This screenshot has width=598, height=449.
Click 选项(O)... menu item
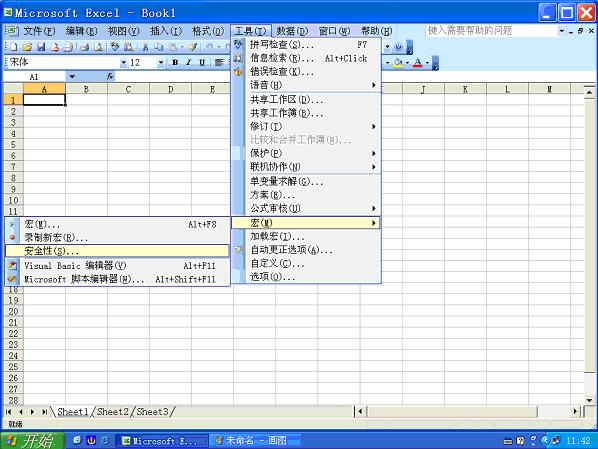coord(306,277)
